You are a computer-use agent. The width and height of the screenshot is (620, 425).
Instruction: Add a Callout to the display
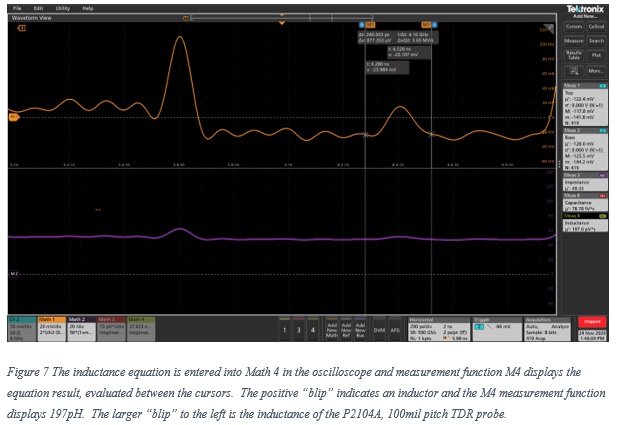pos(596,27)
